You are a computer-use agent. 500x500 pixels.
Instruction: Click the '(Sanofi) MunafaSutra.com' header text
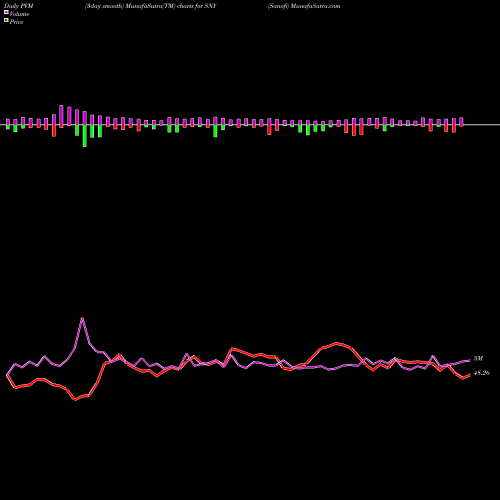304,6
